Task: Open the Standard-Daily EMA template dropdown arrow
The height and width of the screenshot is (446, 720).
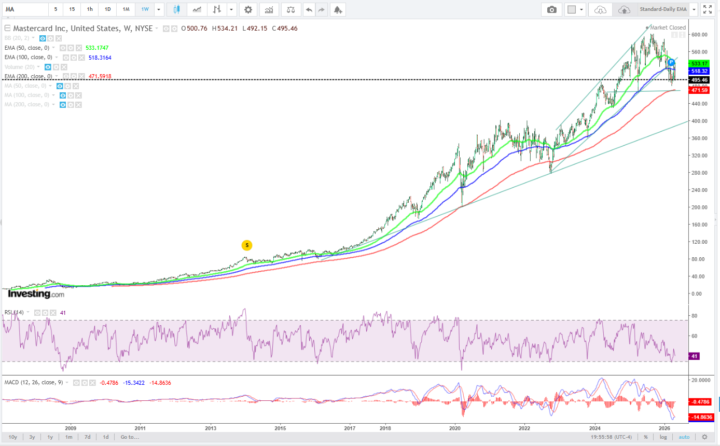Action: [x=694, y=9]
